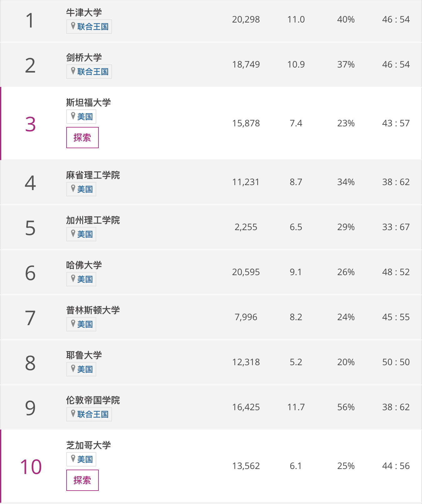The height and width of the screenshot is (504, 422).
Task: Click location pin icon under 剑桥大学
Action: pos(73,71)
